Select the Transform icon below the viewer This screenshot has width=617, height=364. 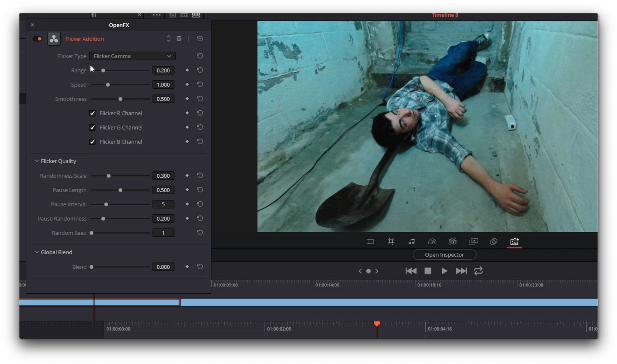pos(370,242)
